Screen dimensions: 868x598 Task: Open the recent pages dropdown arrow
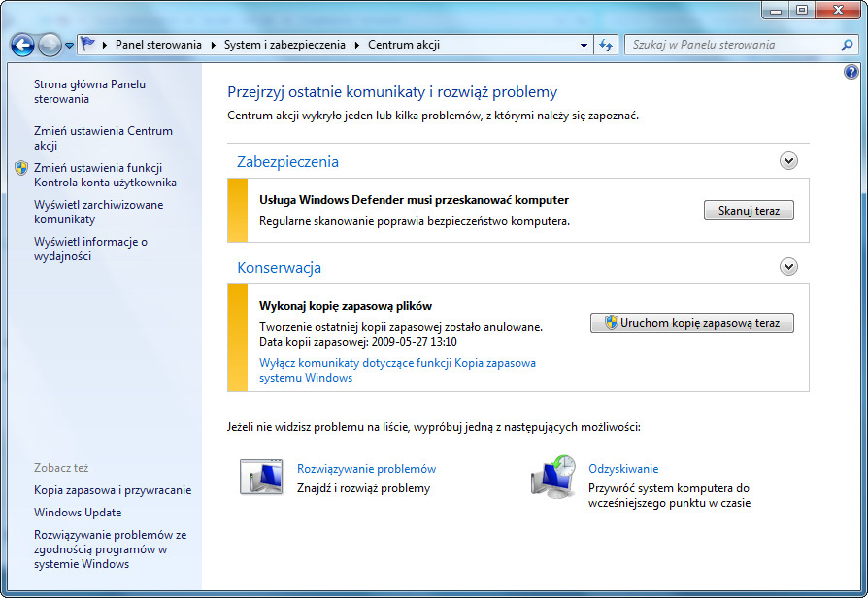click(69, 46)
